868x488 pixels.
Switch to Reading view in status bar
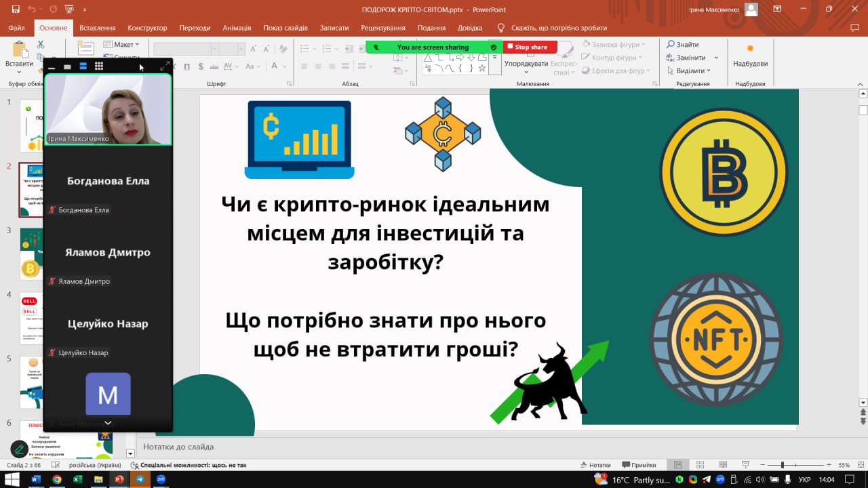click(722, 465)
